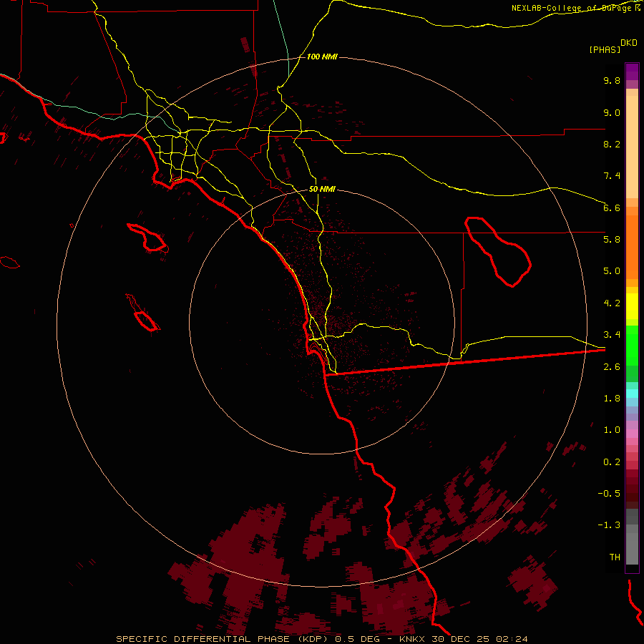The width and height of the screenshot is (644, 644).
Task: Select the 1.0 scale value
Action: (x=612, y=430)
